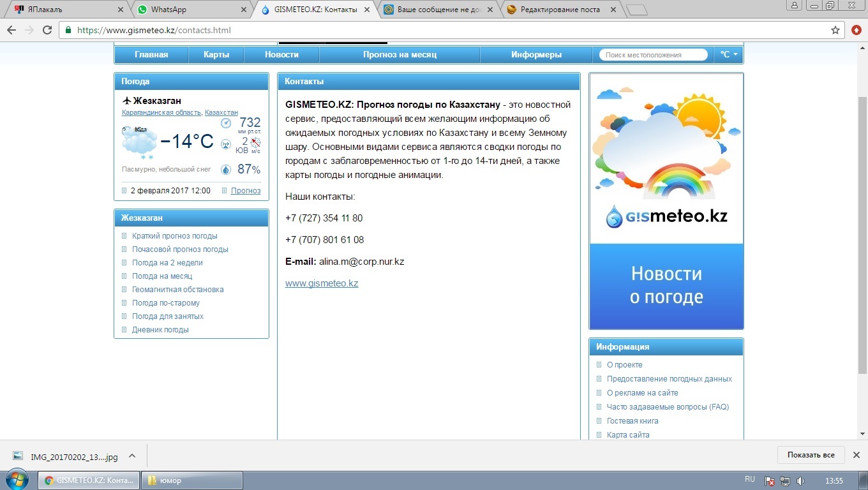Viewport: 868px width, 490px height.
Task: Open Гостевая книга link
Action: pyautogui.click(x=632, y=421)
